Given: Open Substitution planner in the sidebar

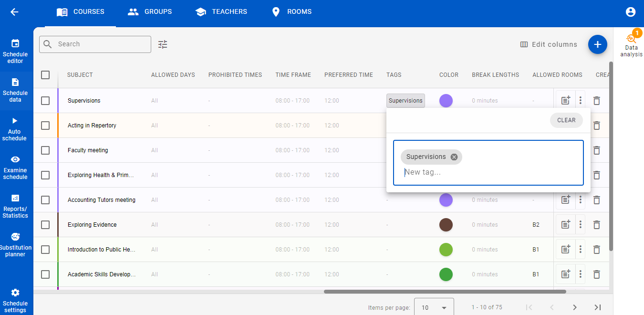Looking at the screenshot, I should pyautogui.click(x=15, y=244).
